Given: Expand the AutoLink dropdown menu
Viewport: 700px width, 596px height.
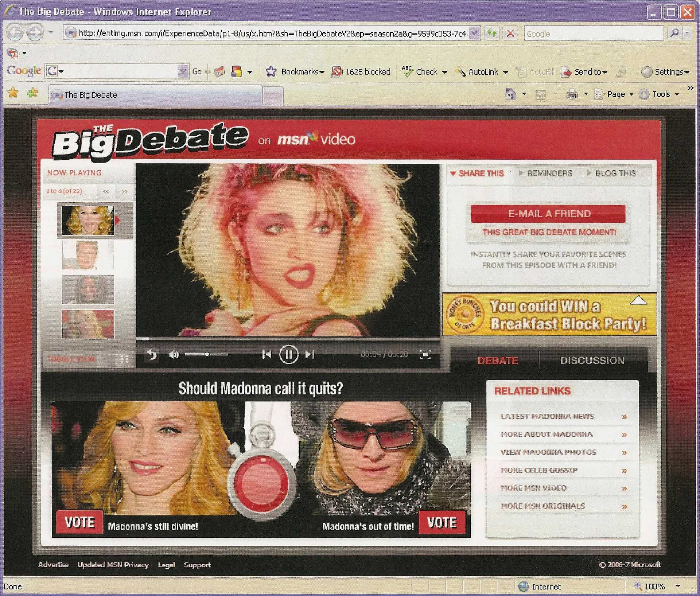Looking at the screenshot, I should point(506,72).
